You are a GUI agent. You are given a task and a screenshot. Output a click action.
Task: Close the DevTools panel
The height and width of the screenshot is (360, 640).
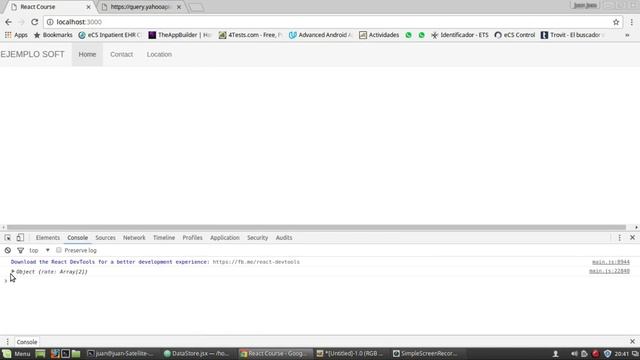coord(632,238)
